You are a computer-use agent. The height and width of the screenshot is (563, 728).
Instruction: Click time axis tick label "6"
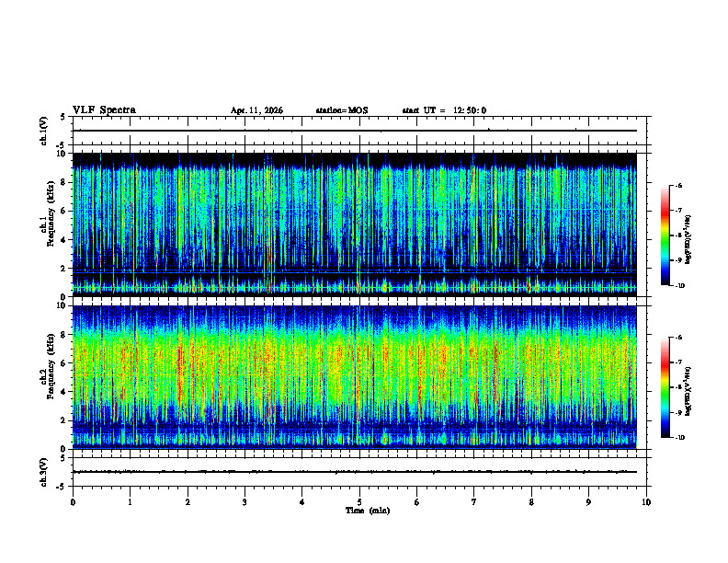point(417,502)
